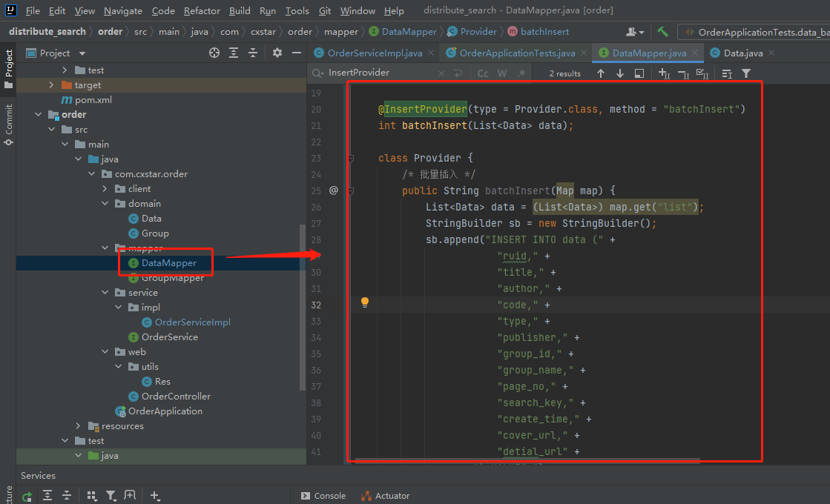Click open-in-new-tab icon in Services toolbar
Screen dimensions: 830x504
[x=130, y=496]
